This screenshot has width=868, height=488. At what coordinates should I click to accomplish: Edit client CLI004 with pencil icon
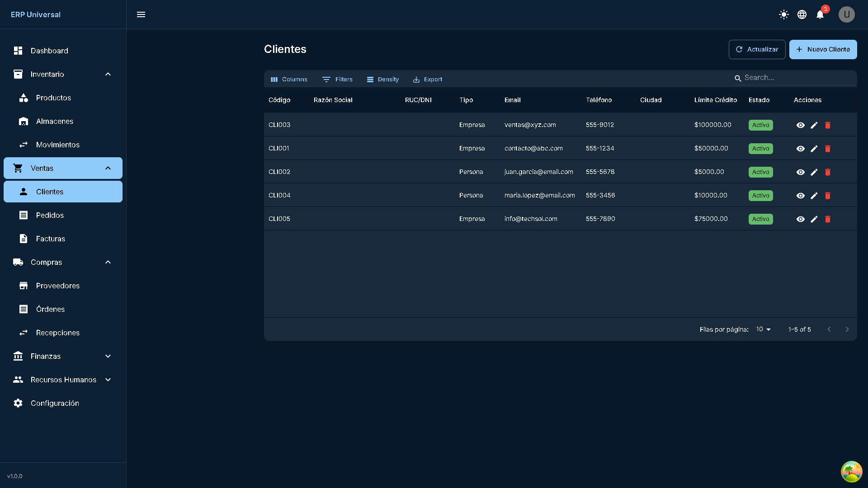click(x=814, y=196)
